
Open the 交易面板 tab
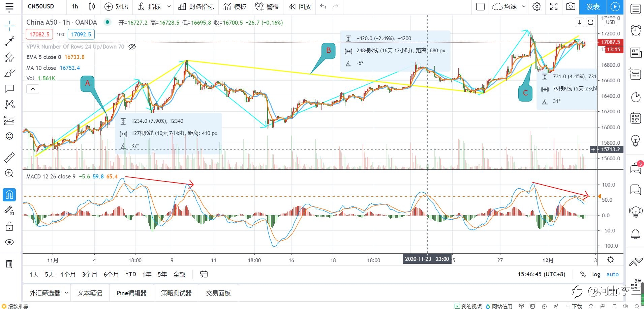[x=218, y=293]
